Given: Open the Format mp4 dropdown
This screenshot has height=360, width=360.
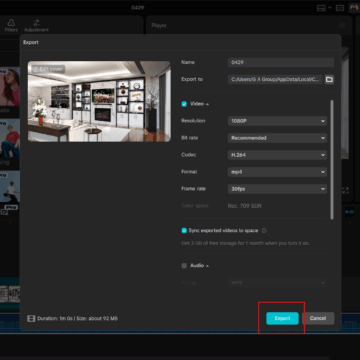Looking at the screenshot, I should (277, 172).
